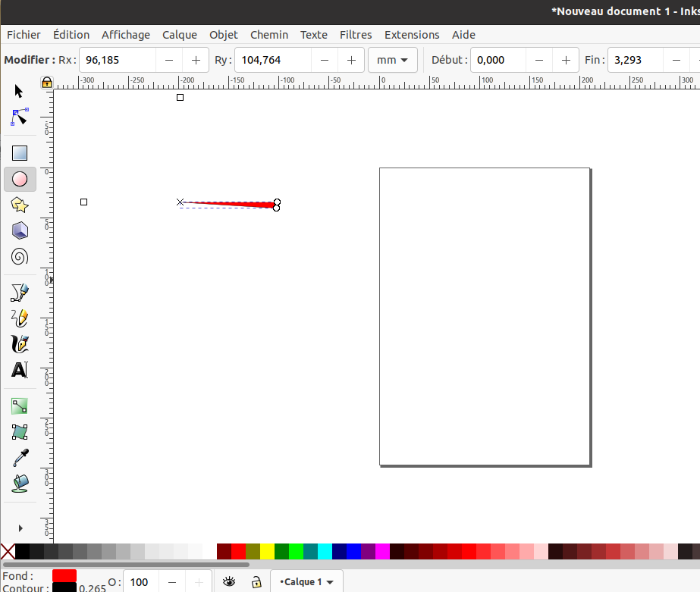The width and height of the screenshot is (700, 592).
Task: Open the Calque 1 layer dropdown
Action: click(x=306, y=581)
